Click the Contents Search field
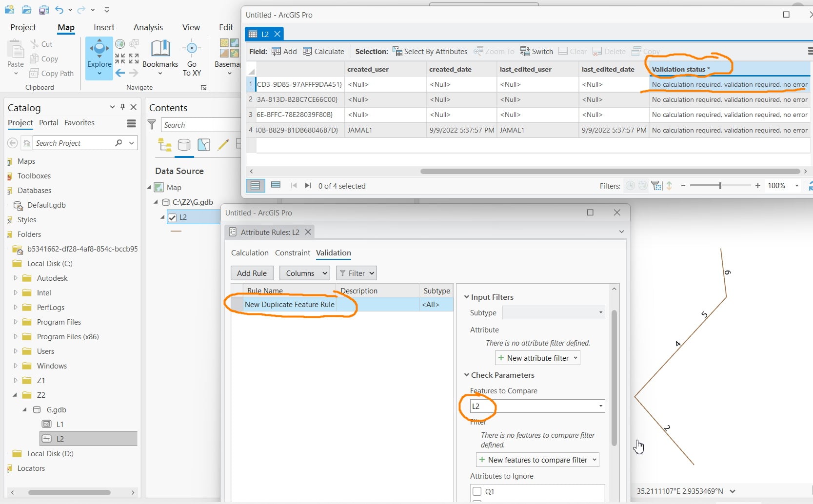The height and width of the screenshot is (504, 813). [201, 125]
